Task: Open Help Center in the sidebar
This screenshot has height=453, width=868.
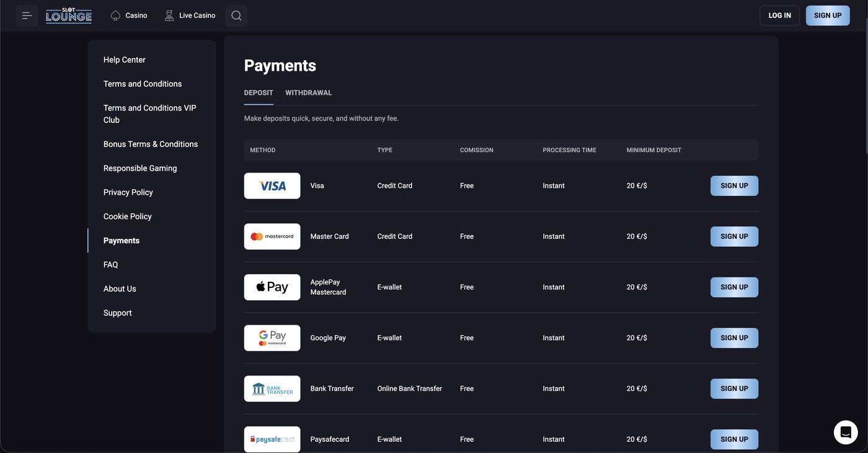Action: pos(125,60)
